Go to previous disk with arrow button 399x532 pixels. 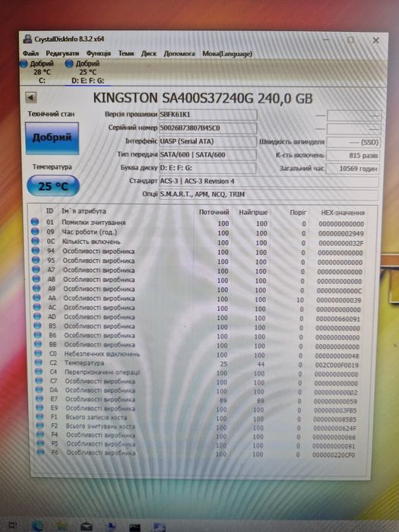point(31,98)
